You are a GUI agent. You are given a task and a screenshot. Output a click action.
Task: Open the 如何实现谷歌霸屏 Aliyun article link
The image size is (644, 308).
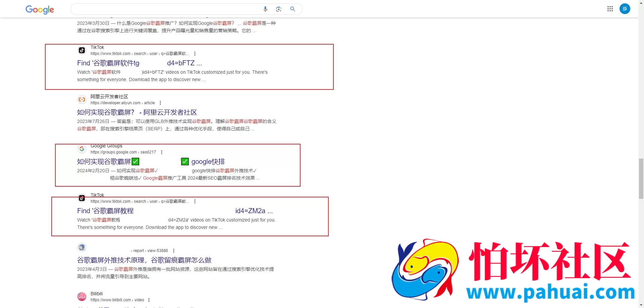tap(137, 112)
